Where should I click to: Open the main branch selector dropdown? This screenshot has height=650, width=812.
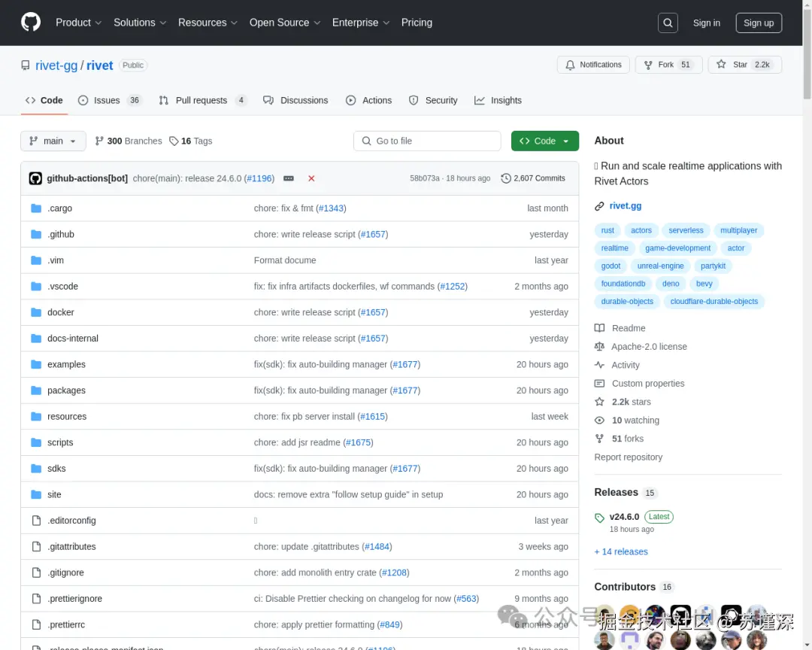[53, 141]
